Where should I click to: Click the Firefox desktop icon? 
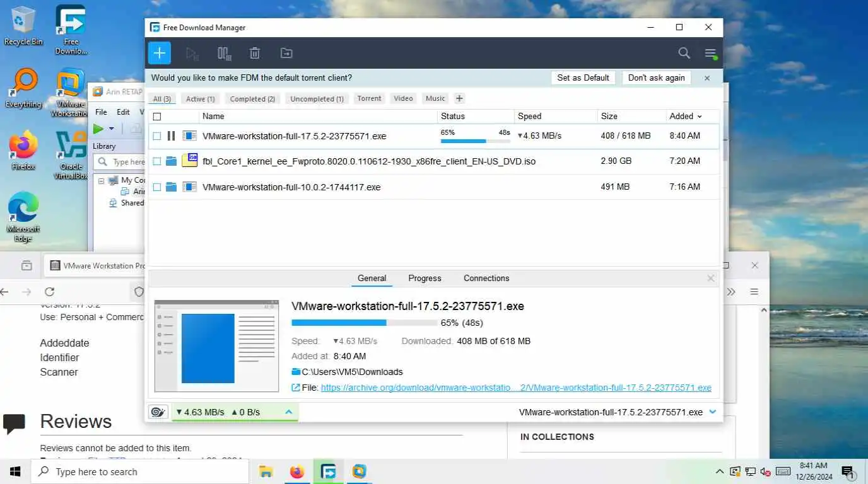[23, 151]
